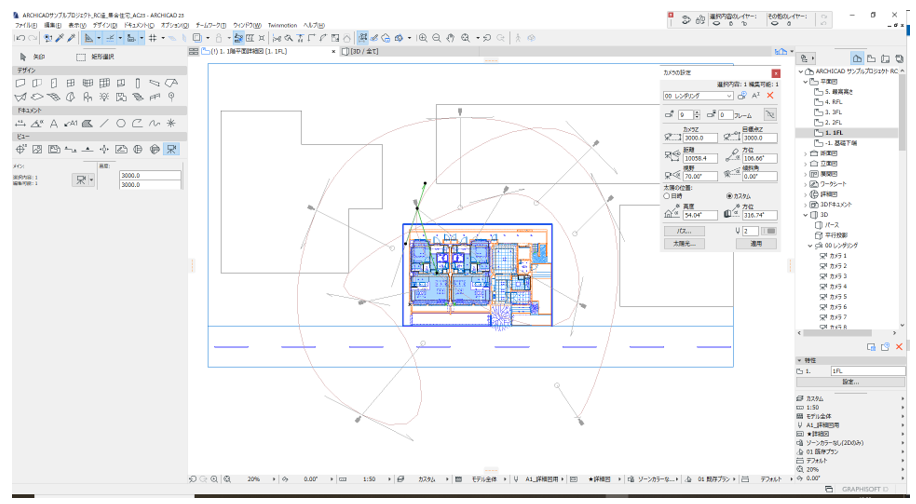Select the Circle/Arc tool
Viewport: 916px width, 504px height.
pyautogui.click(x=121, y=123)
